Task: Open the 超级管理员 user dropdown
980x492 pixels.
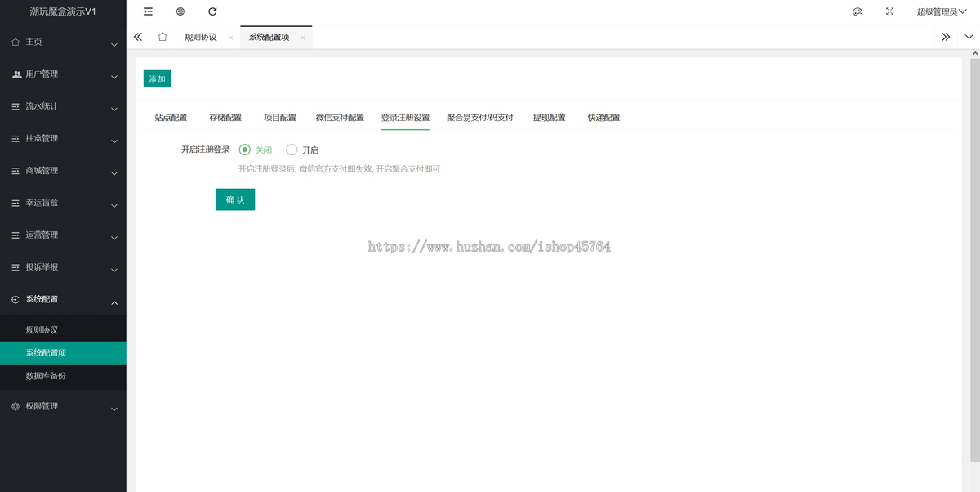Action: click(x=941, y=11)
